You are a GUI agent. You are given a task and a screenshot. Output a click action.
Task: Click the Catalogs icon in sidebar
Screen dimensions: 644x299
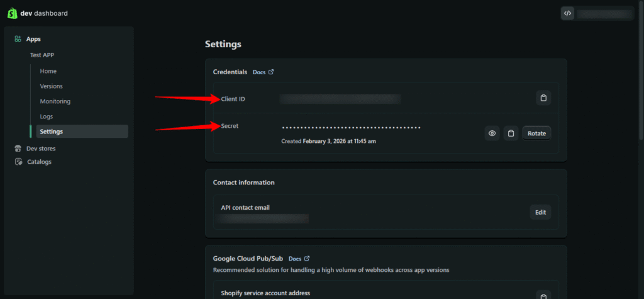(x=18, y=162)
